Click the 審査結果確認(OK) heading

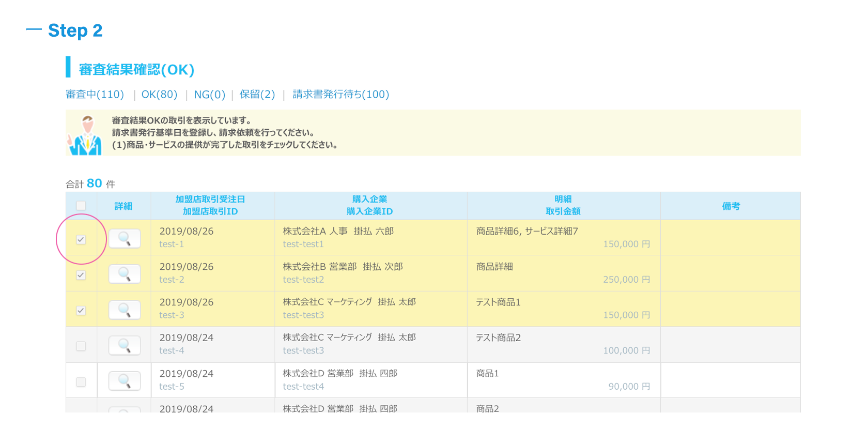[x=136, y=70]
